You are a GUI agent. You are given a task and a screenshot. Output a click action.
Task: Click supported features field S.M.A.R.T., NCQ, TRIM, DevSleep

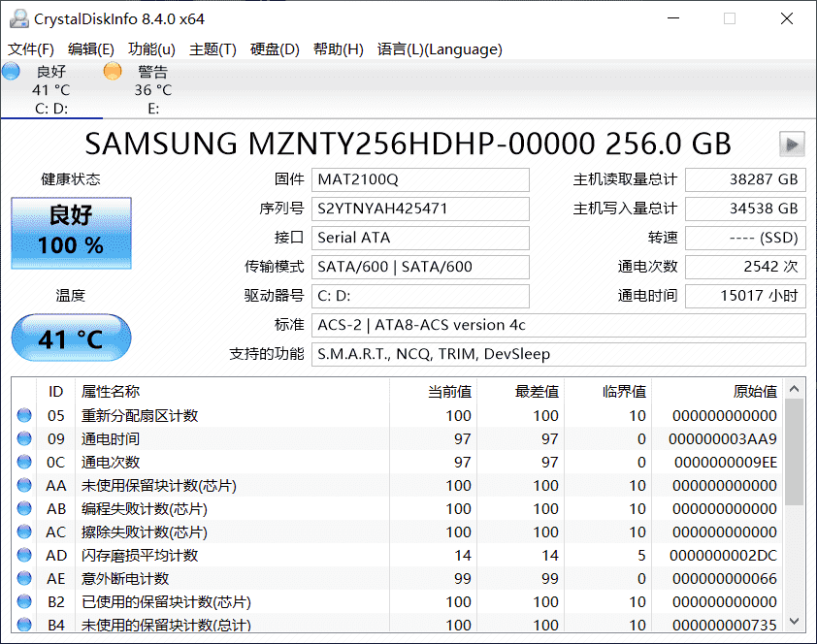[559, 355]
